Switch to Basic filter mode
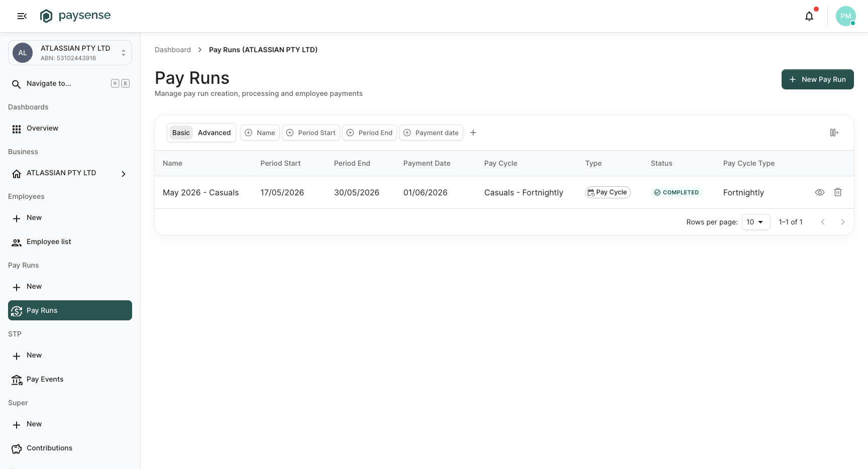This screenshot has height=469, width=868. pyautogui.click(x=181, y=133)
